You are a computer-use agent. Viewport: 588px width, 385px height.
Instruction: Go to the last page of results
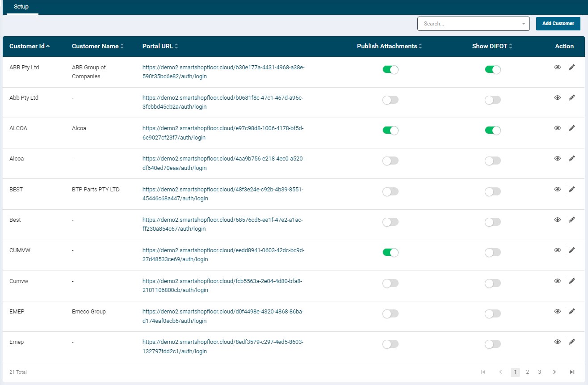(572, 372)
